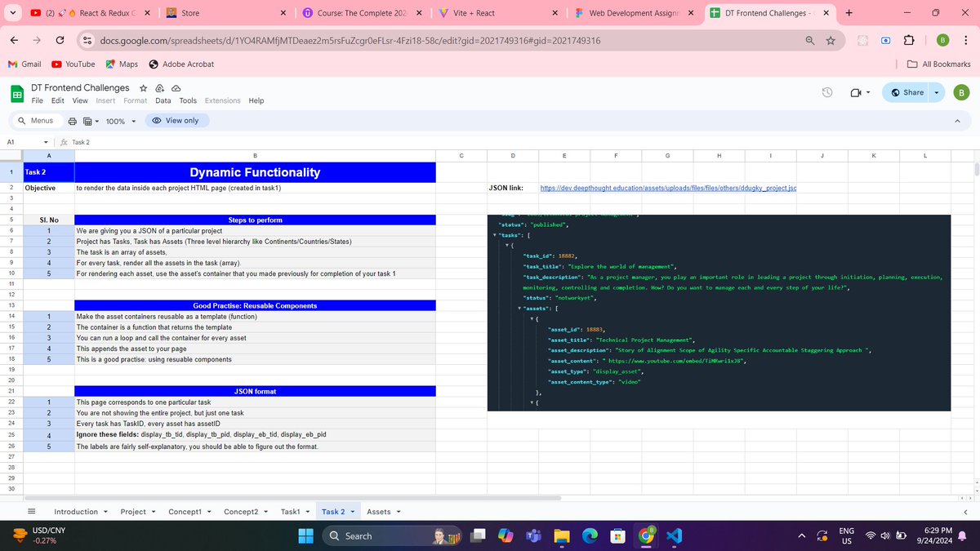The image size is (980, 551).
Task: Switch to the Task1 sheet tab
Action: (x=291, y=512)
